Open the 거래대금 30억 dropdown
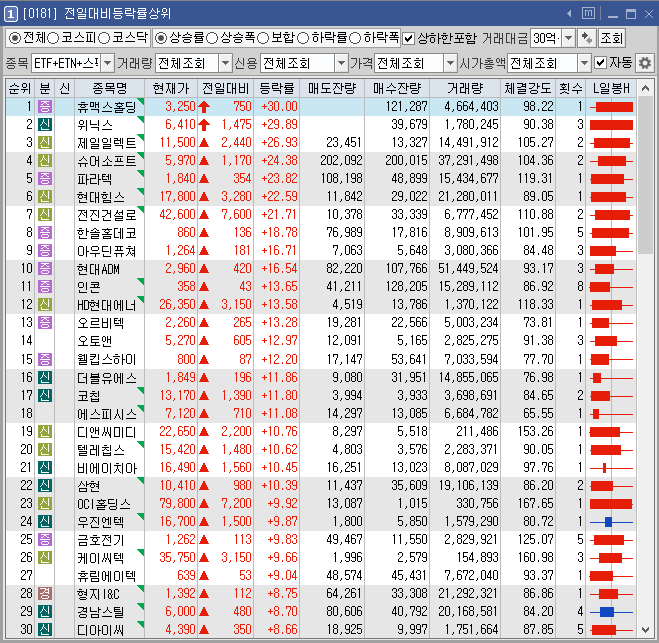The image size is (659, 643). pyautogui.click(x=568, y=39)
